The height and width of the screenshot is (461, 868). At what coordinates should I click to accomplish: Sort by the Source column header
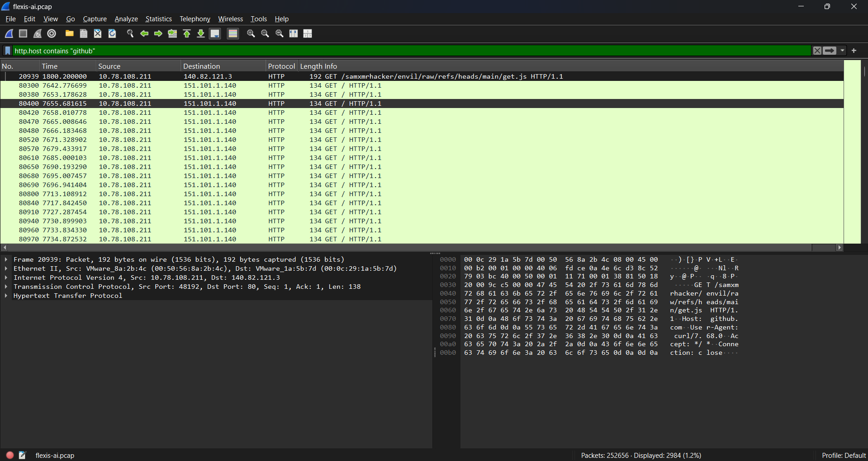pos(138,66)
